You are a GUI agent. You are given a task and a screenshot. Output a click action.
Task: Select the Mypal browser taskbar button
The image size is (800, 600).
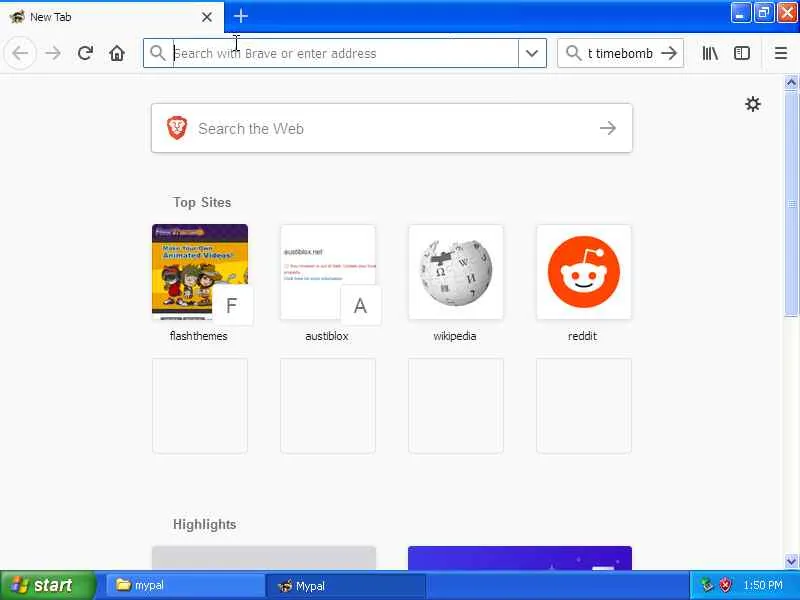coord(346,586)
